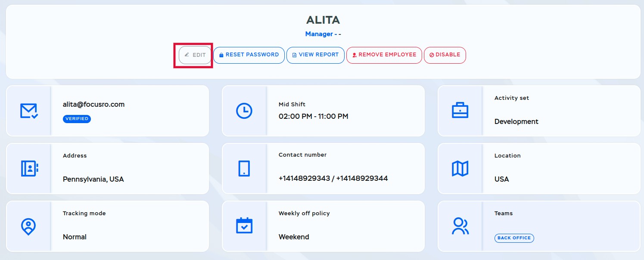Click the alita@focusro.com email address
644x260 pixels.
(x=93, y=104)
